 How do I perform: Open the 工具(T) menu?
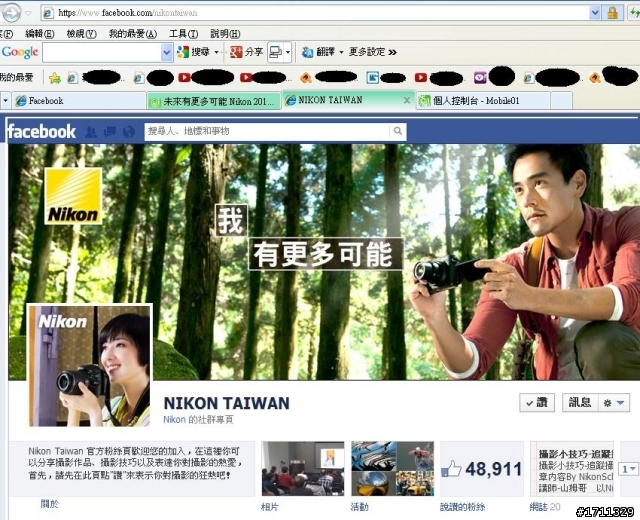point(184,34)
